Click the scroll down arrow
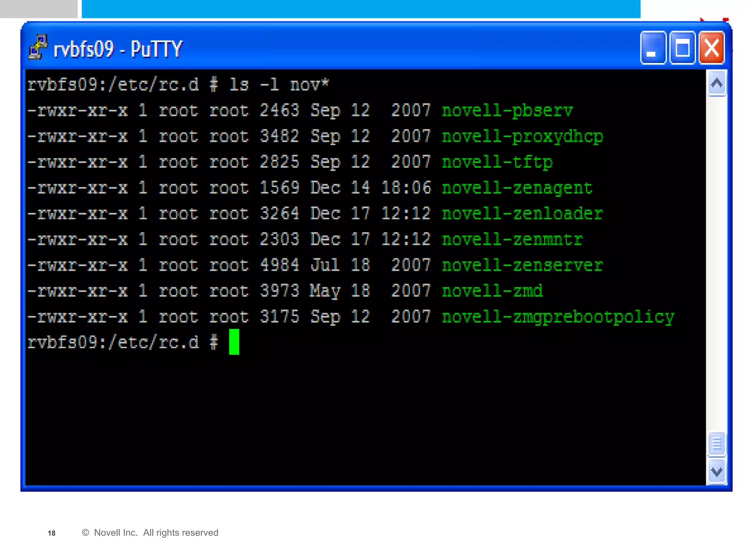747x560 pixels. 717,472
